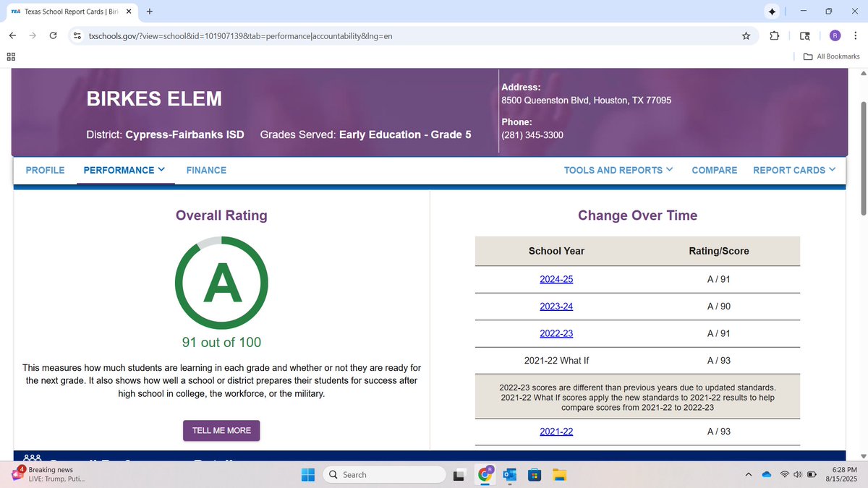Image resolution: width=868 pixels, height=488 pixels.
Task: Open the COMPARE page
Action: click(x=715, y=170)
